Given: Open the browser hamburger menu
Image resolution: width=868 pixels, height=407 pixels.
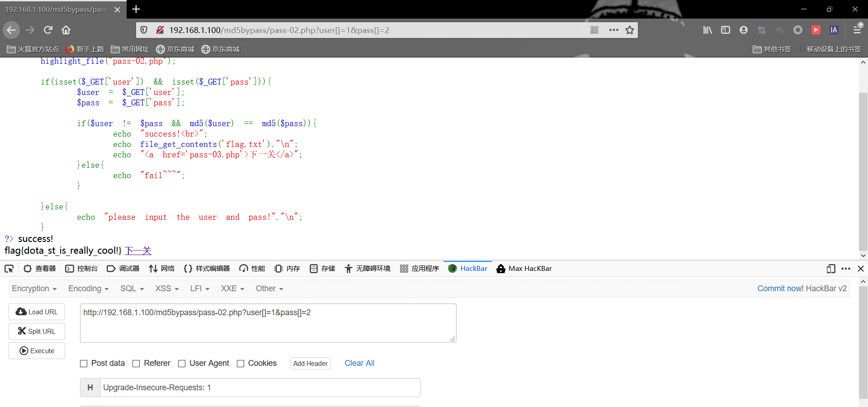Looking at the screenshot, I should click(x=857, y=30).
